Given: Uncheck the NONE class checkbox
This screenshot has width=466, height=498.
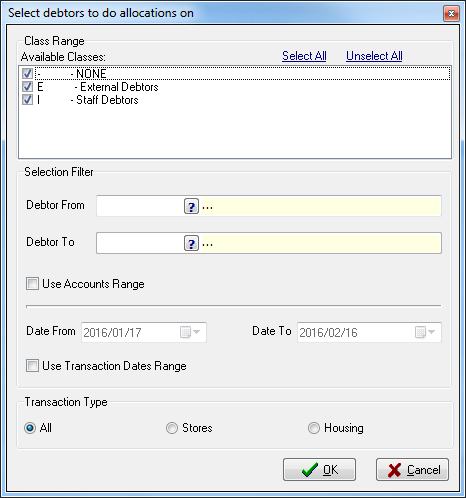Looking at the screenshot, I should click(x=27, y=74).
